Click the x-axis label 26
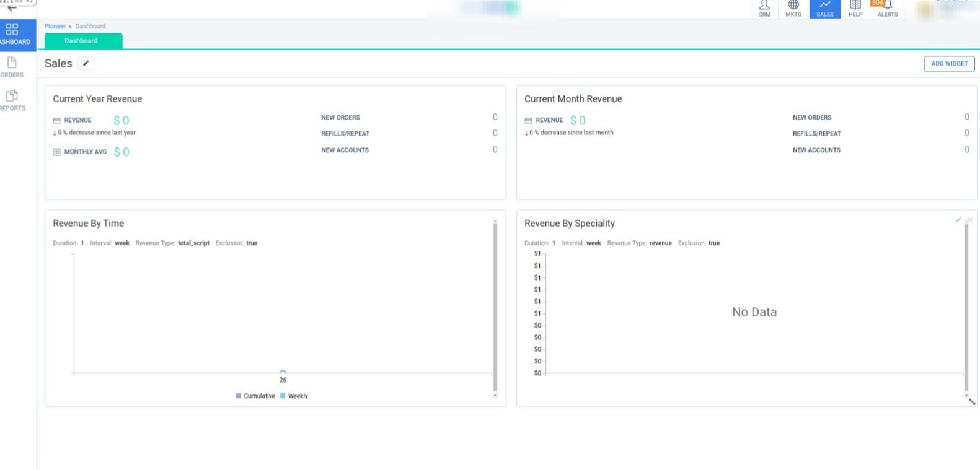 [283, 380]
